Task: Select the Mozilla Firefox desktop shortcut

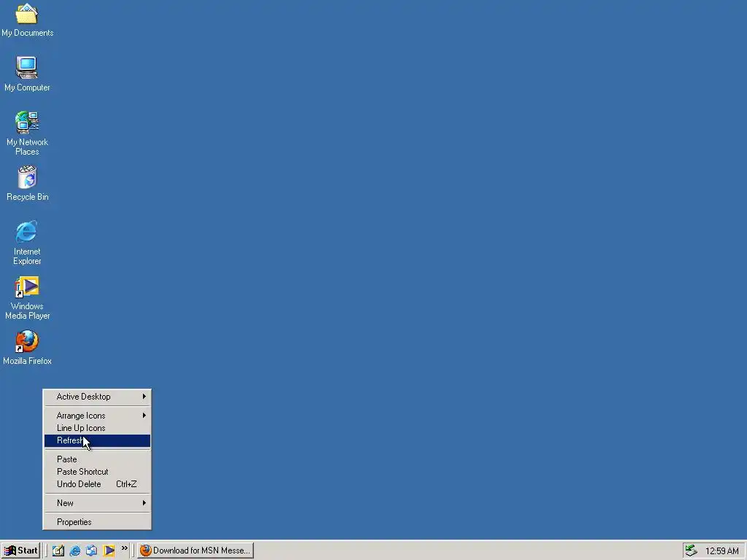Action: pos(27,348)
